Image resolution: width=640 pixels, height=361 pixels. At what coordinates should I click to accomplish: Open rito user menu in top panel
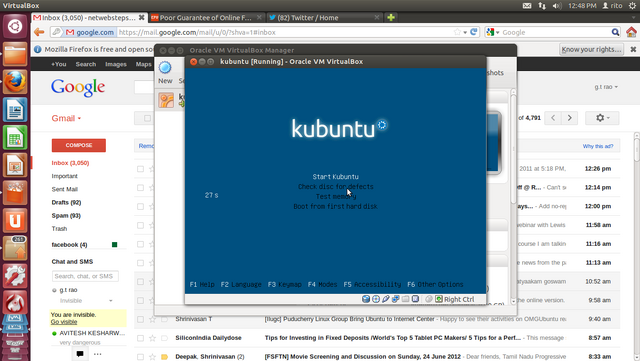pyautogui.click(x=612, y=5)
